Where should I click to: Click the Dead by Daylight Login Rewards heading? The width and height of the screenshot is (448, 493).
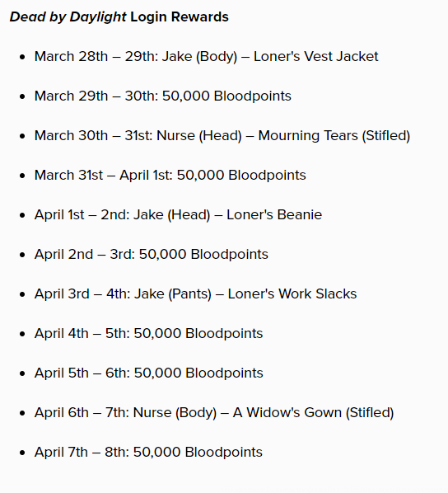point(119,17)
